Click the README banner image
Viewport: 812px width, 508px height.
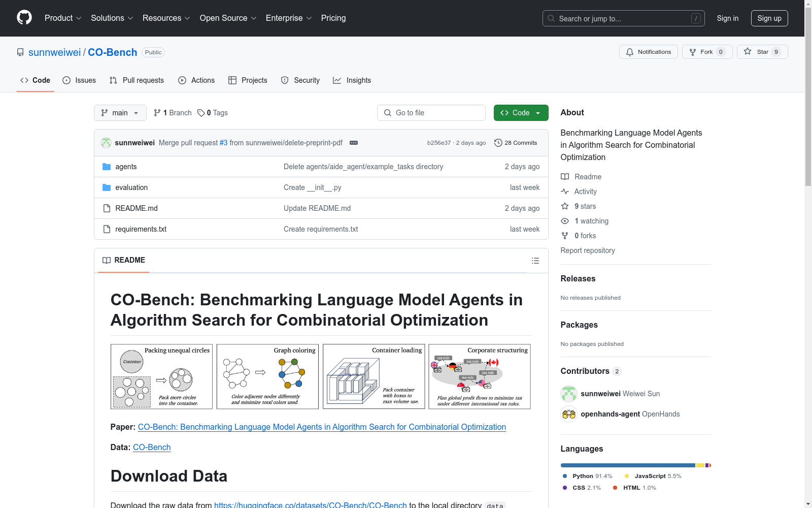(321, 376)
